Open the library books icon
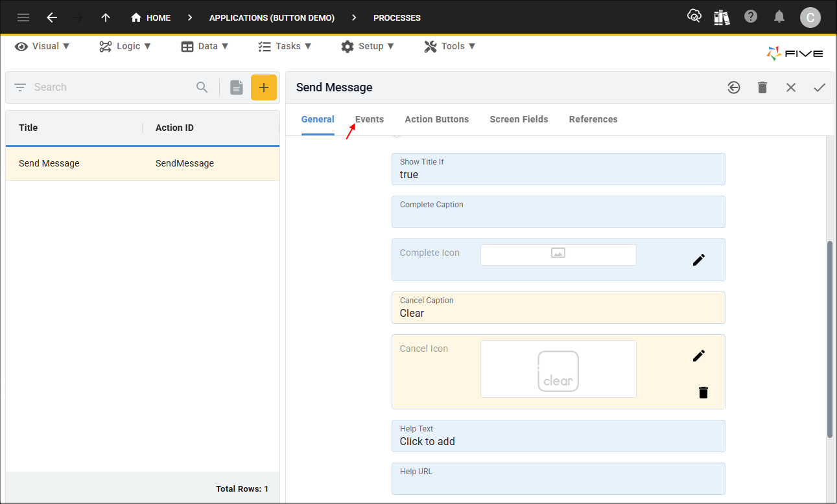837x504 pixels. [x=722, y=17]
